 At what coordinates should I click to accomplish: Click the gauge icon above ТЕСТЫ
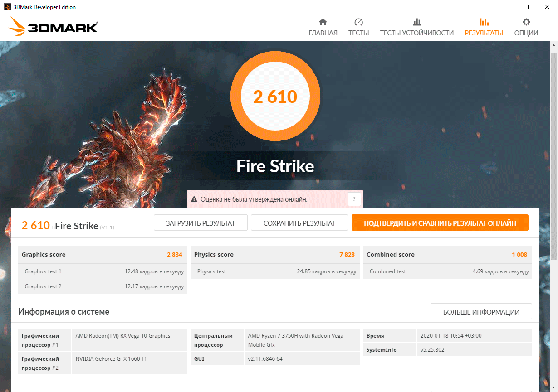pos(359,22)
